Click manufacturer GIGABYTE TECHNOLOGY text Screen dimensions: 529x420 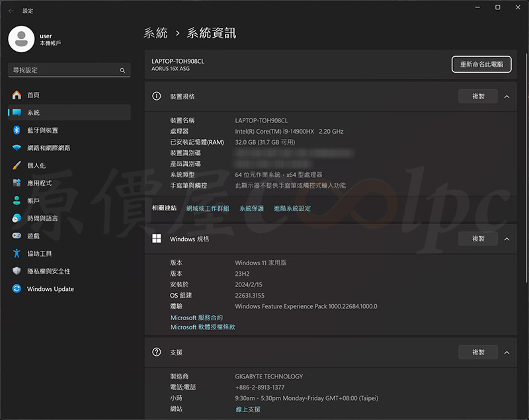269,376
